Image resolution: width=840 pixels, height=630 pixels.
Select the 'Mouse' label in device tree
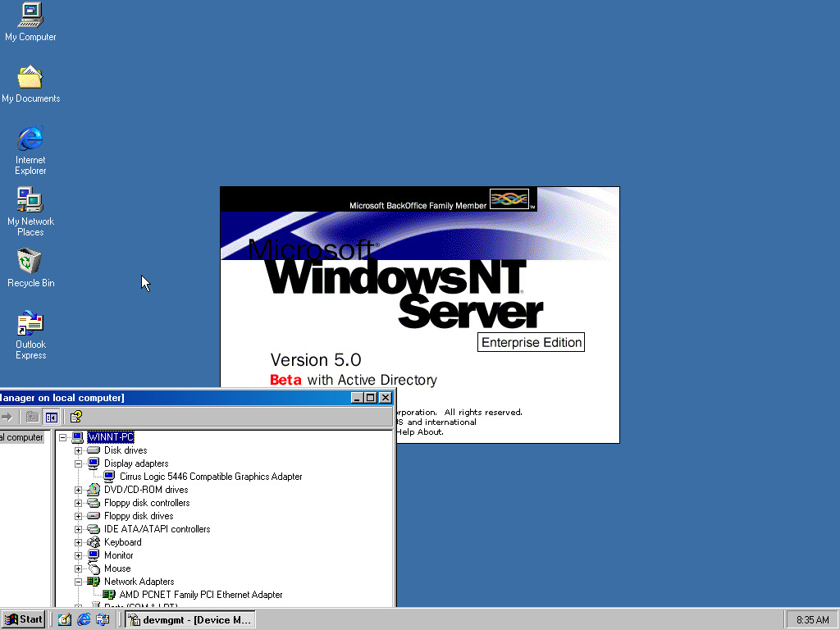point(117,568)
